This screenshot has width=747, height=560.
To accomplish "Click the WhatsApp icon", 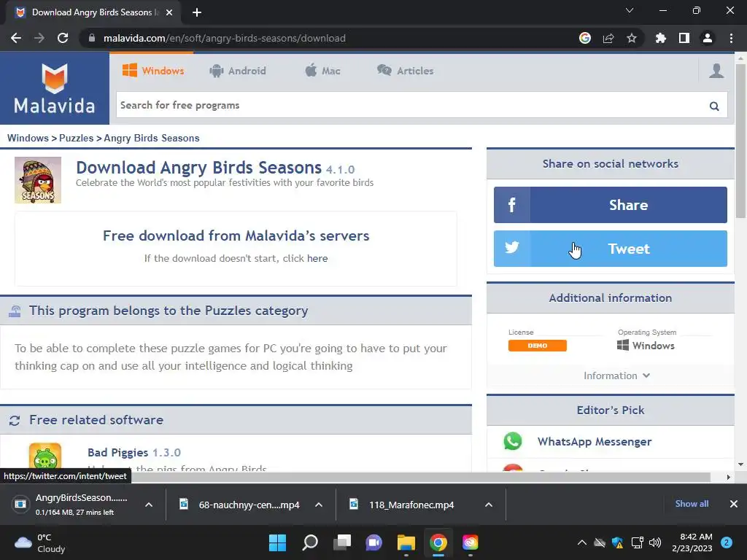I will pyautogui.click(x=513, y=441).
